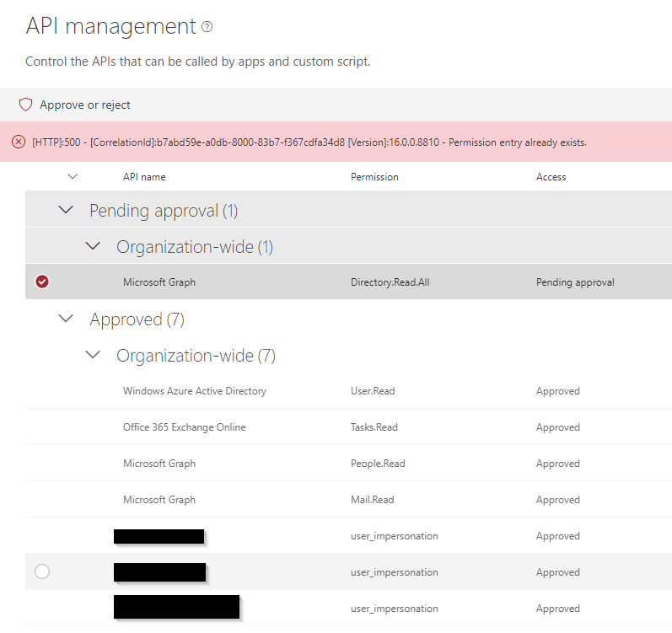Screen dimensions: 672x633
Task: Click Organization-wide (7) heading text
Action: [196, 356]
